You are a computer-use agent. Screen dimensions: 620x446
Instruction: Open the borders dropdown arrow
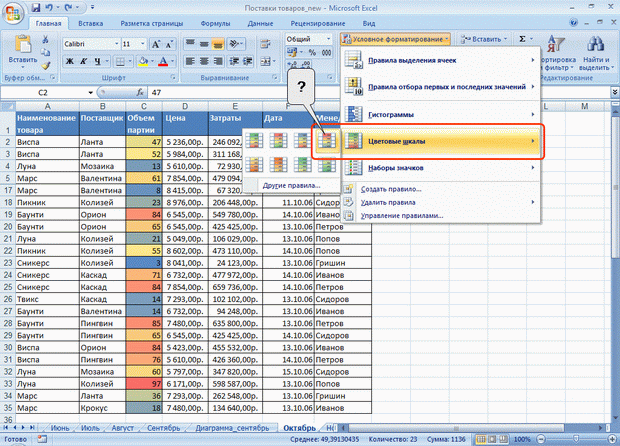coord(129,61)
